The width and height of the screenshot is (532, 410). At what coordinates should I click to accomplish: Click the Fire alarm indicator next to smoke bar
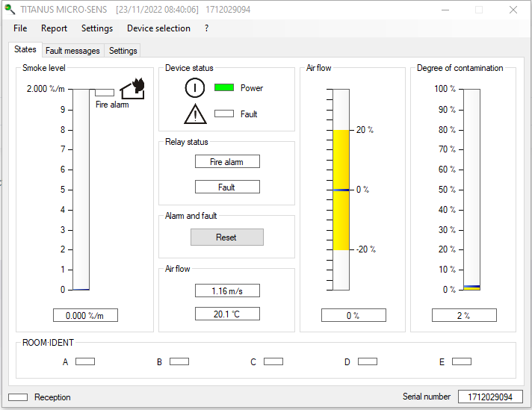coord(105,93)
